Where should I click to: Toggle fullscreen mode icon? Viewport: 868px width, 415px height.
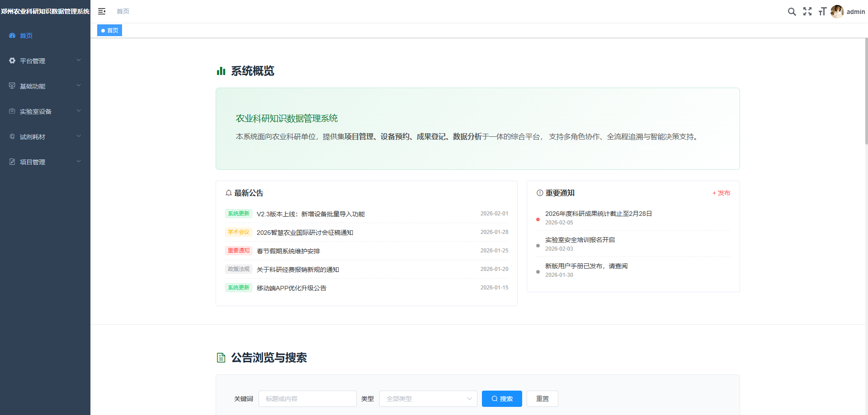[807, 12]
